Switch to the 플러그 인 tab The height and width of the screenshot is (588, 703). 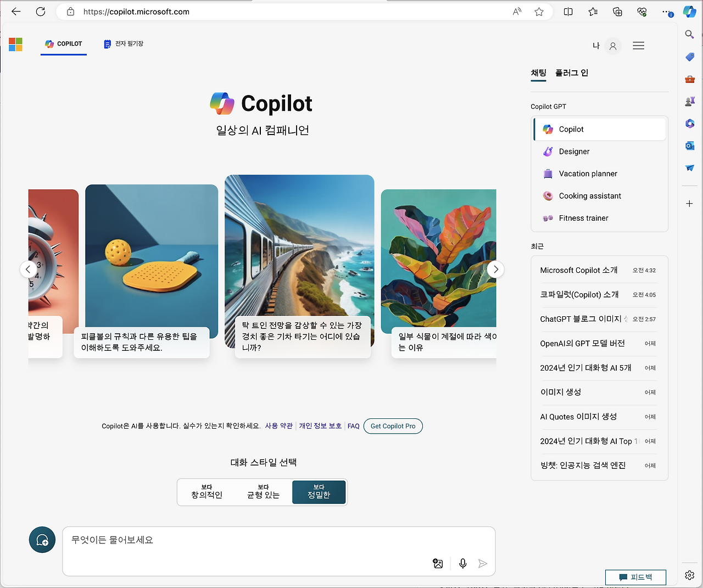572,72
